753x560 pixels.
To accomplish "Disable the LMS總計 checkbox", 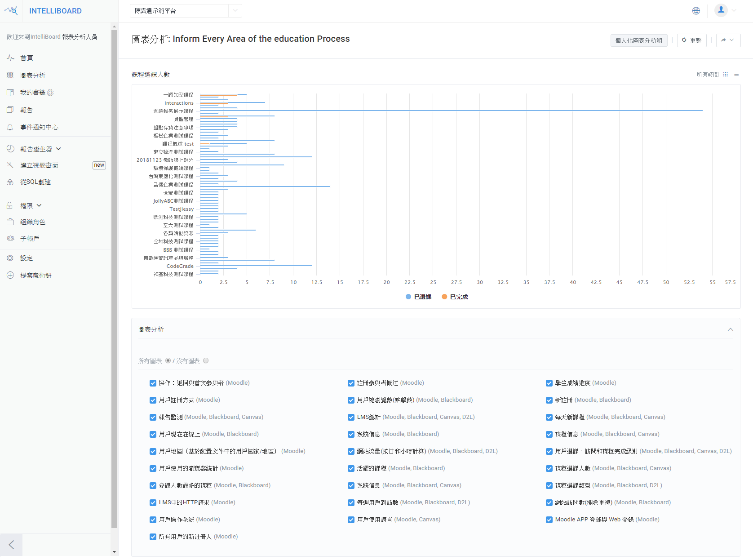I will coord(351,417).
